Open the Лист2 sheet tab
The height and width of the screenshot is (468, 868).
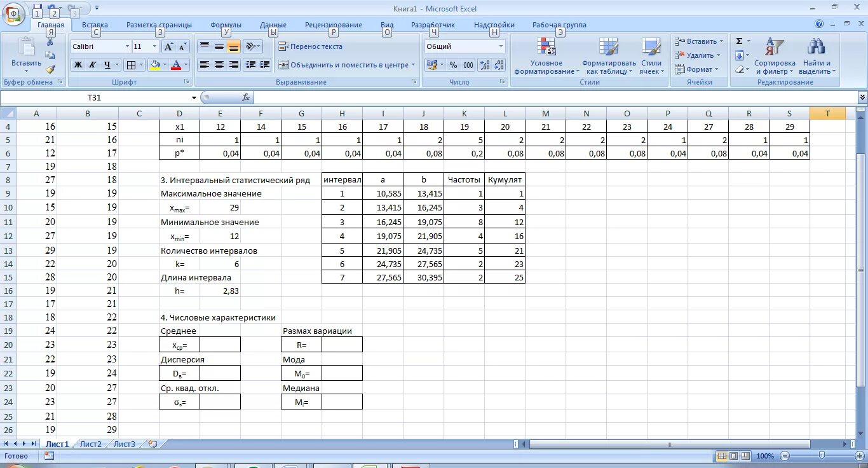point(91,444)
